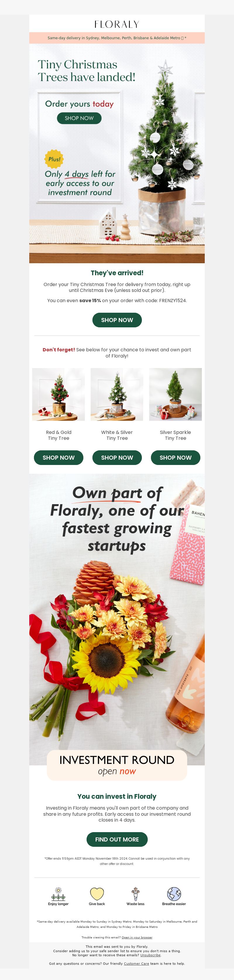Click the same-day delivery announcement bar

[x=117, y=38]
